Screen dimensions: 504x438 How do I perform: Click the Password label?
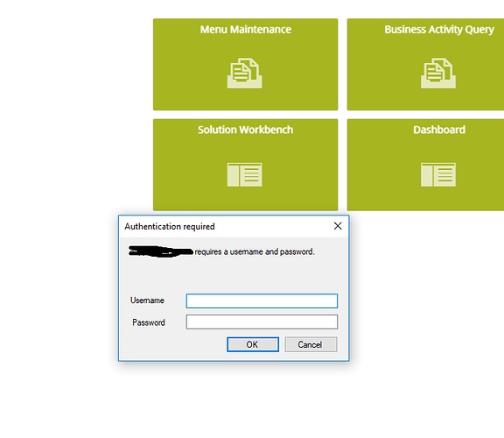click(149, 322)
